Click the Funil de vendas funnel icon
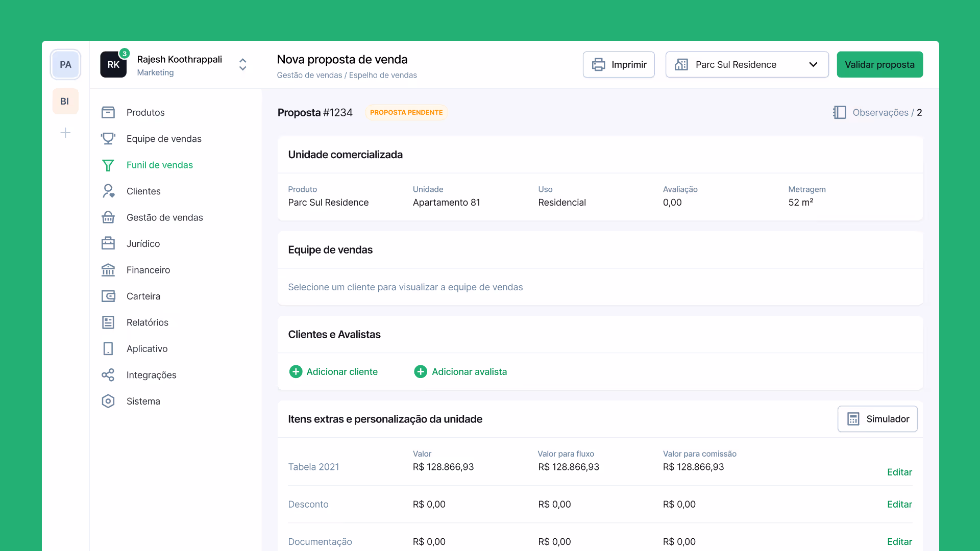The height and width of the screenshot is (551, 980). (108, 165)
